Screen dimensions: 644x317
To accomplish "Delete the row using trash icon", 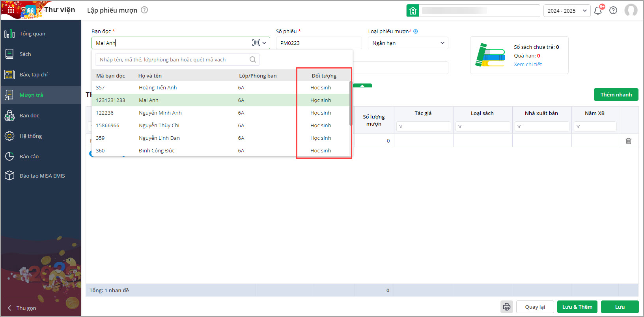I will tap(629, 141).
